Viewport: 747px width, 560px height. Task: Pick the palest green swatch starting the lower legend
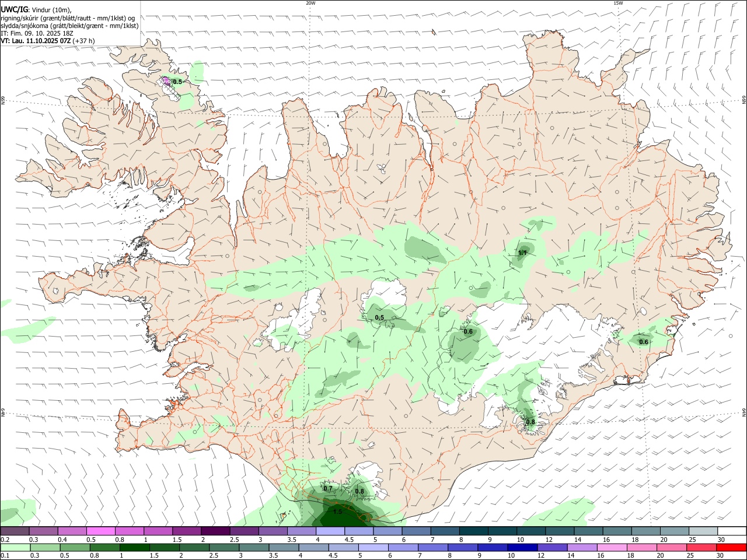point(16,548)
